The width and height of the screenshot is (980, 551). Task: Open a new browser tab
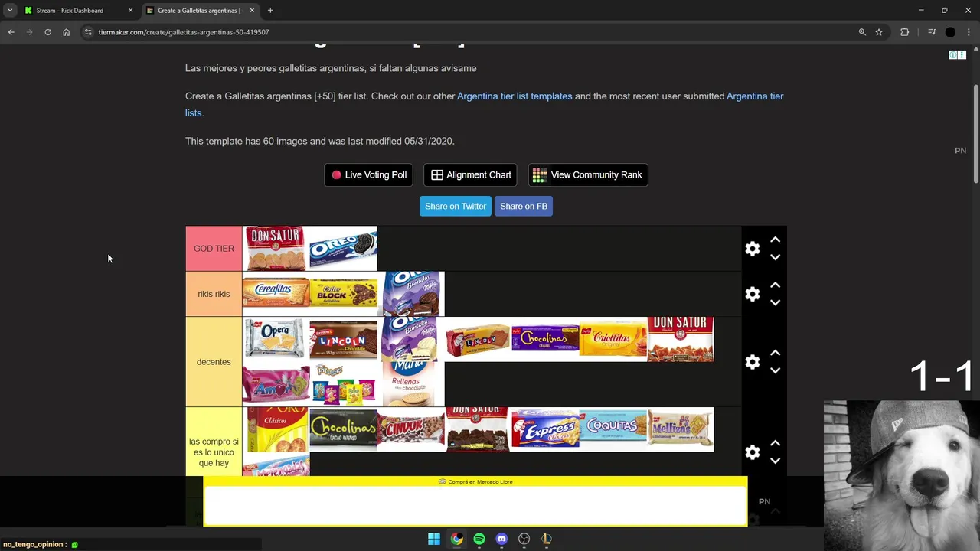[x=270, y=11]
